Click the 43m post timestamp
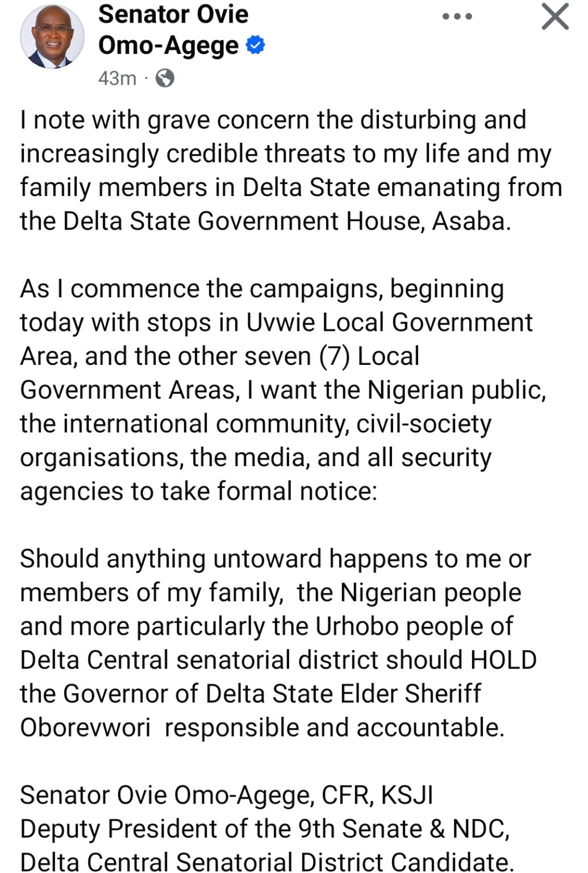Screen dimensions: 588x873 tap(117, 78)
